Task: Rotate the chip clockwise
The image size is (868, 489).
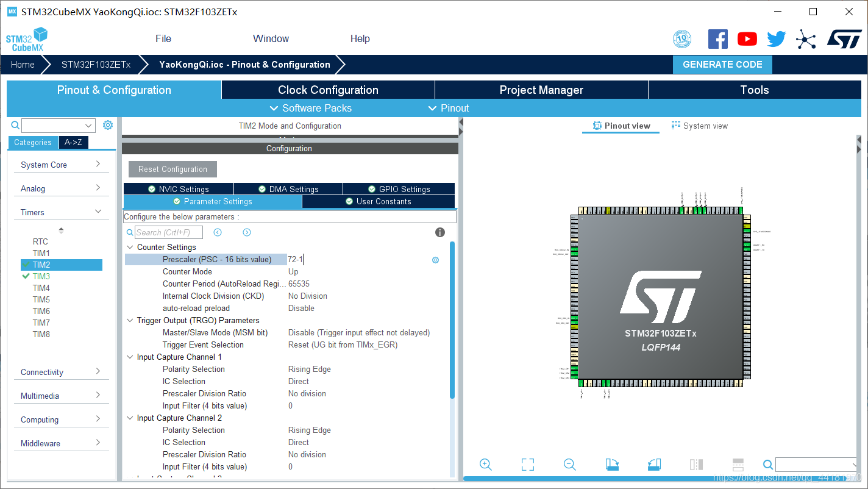Action: [x=612, y=465]
